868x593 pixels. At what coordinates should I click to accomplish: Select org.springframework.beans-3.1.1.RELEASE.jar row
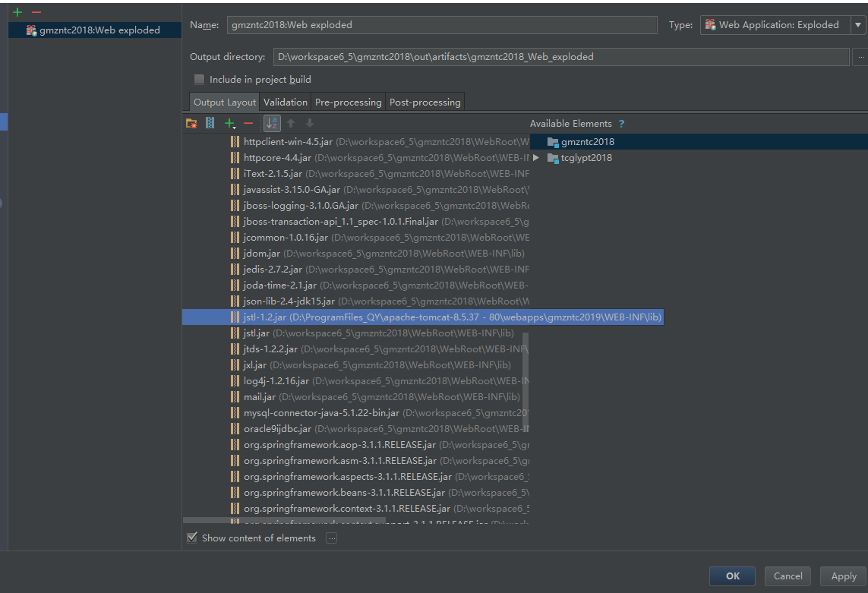(356, 493)
